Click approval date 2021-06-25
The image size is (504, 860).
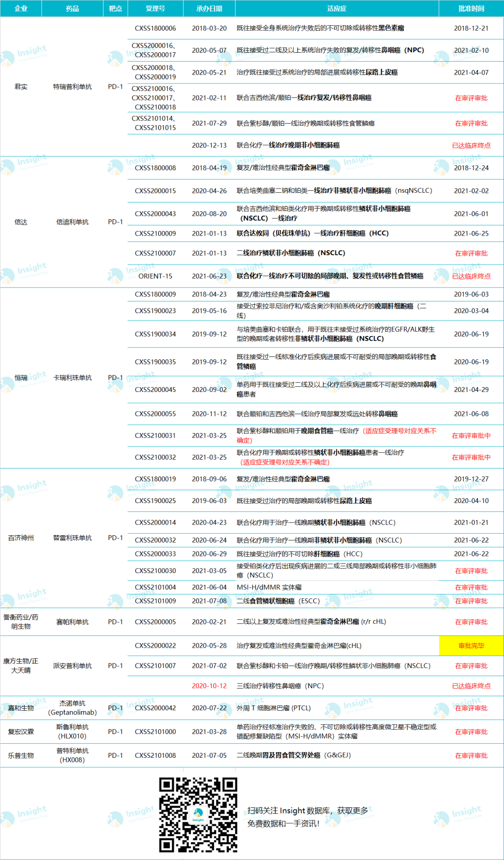471,233
